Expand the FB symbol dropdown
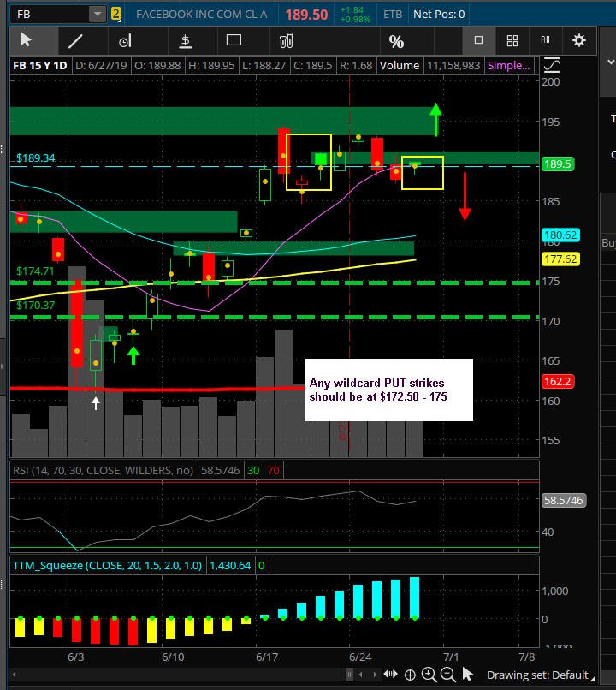616x690 pixels. 98,14
